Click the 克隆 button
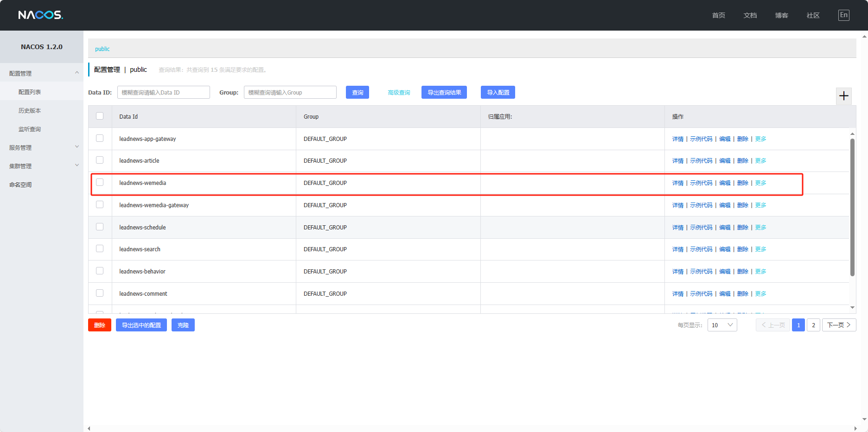Image resolution: width=868 pixels, height=432 pixels. coord(183,325)
